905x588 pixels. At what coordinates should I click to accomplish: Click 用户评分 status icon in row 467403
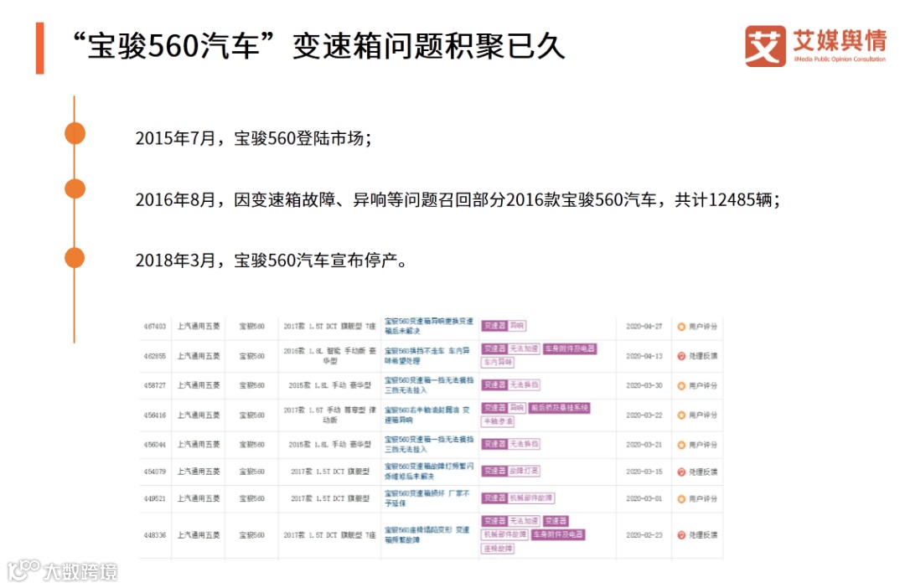(681, 327)
